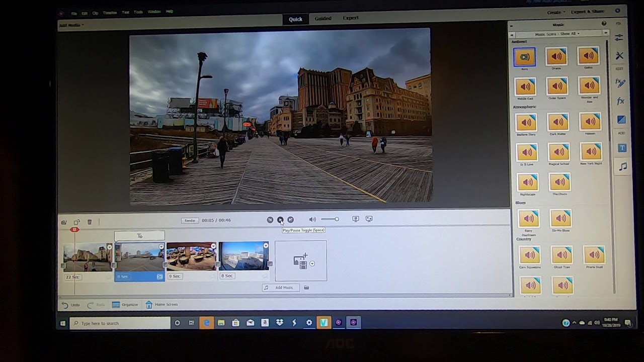The image size is (644, 362).
Task: Open the File menu
Action: pos(74,14)
